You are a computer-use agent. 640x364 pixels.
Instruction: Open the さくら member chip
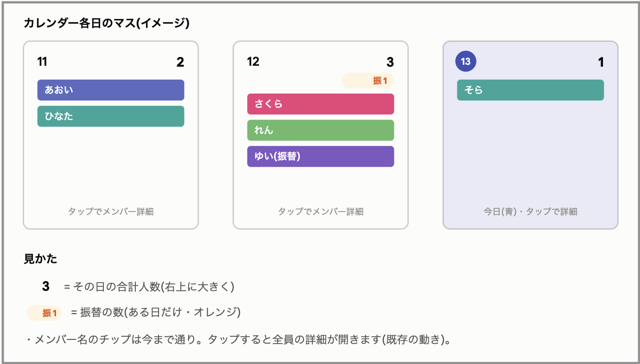coord(321,104)
